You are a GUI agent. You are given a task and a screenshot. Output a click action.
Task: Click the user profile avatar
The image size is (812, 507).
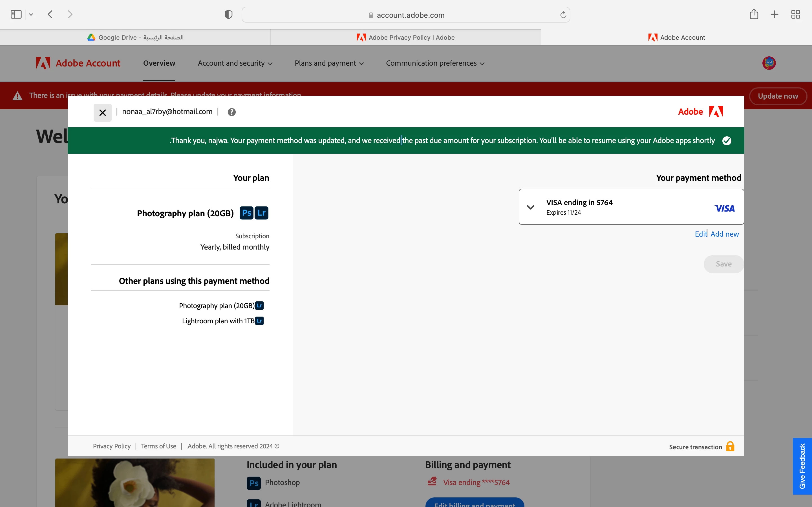pos(769,63)
